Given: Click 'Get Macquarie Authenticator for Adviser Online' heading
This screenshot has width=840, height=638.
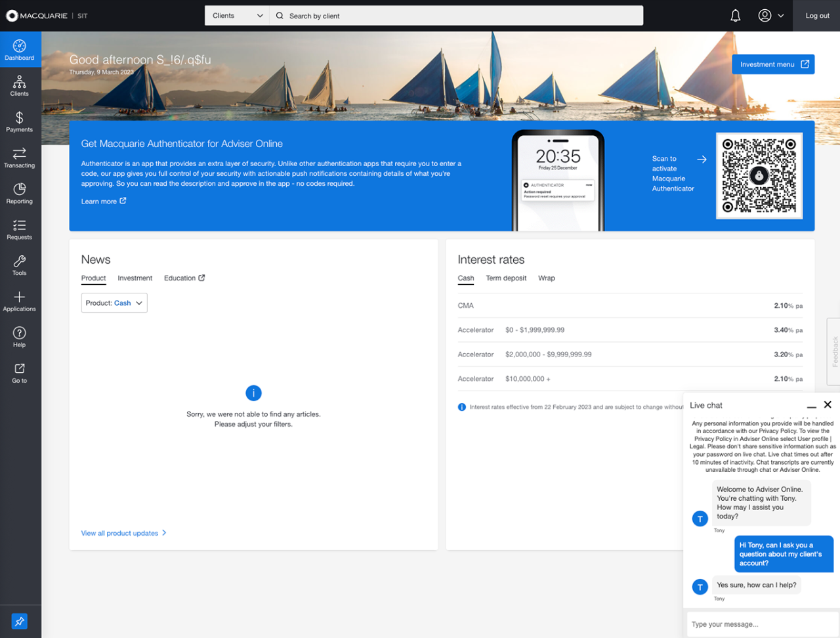Looking at the screenshot, I should point(182,144).
